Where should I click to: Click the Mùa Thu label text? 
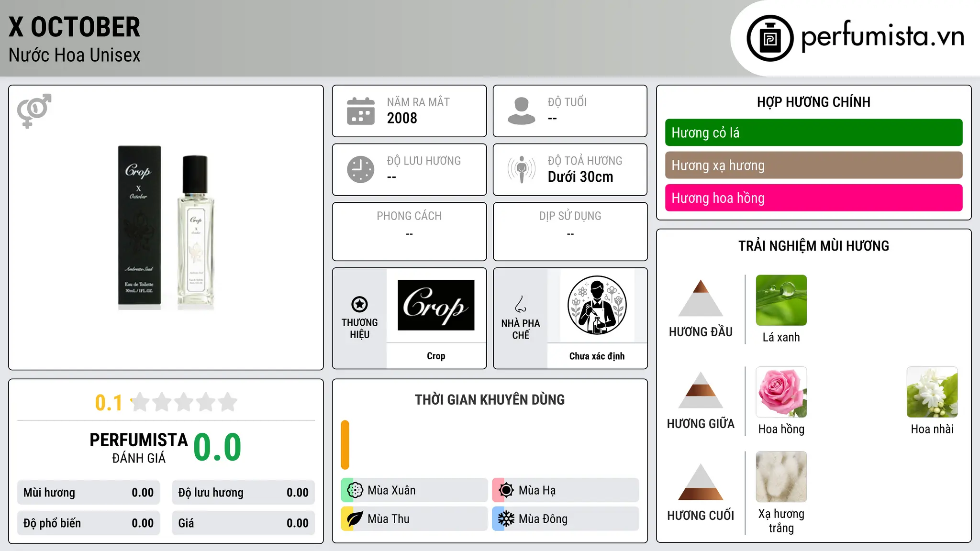[x=389, y=519]
